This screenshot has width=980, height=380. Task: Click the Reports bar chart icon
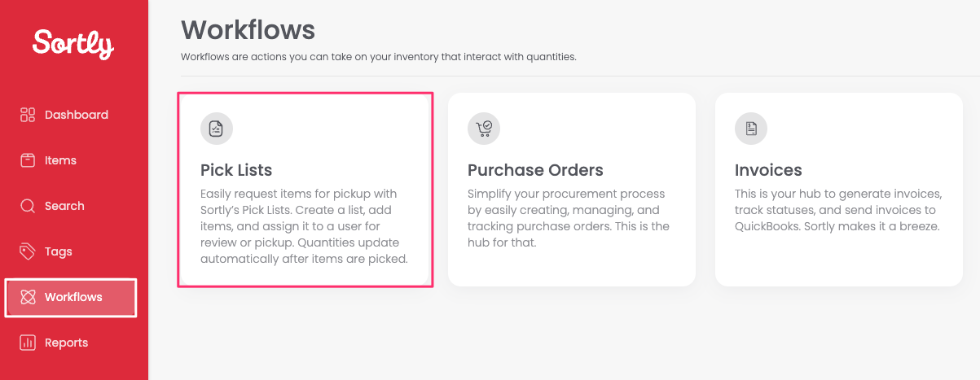(x=28, y=343)
